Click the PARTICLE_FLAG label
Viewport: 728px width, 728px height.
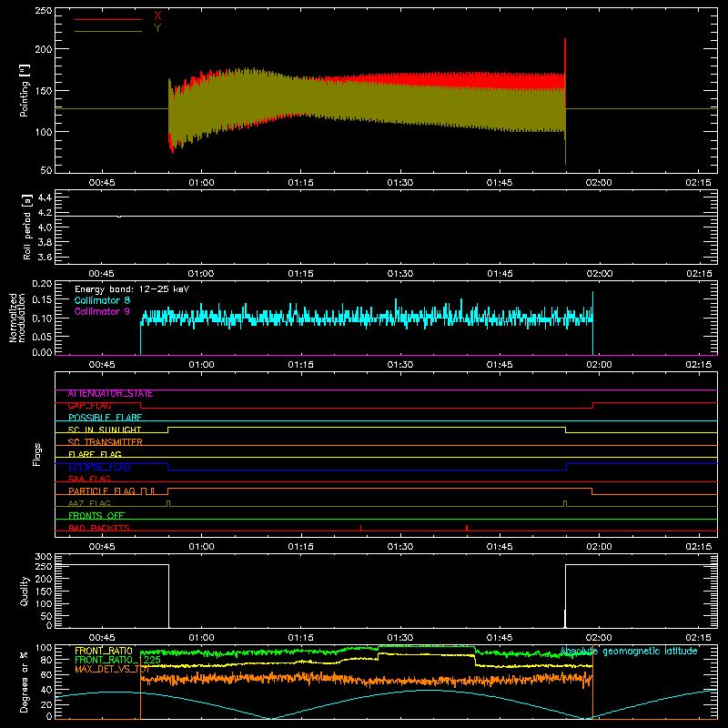click(x=102, y=491)
